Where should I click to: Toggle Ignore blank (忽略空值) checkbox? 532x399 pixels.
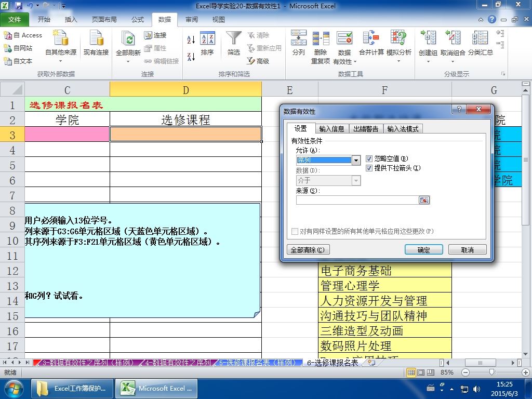[369, 158]
